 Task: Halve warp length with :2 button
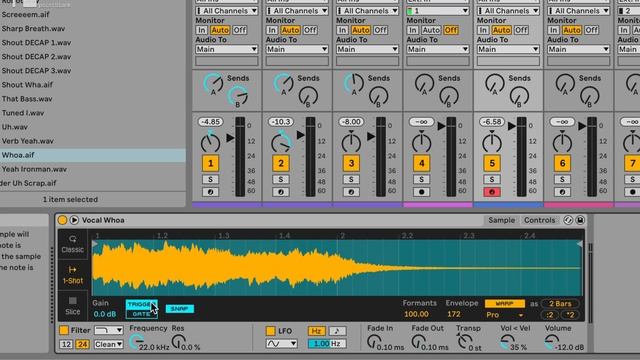coord(550,315)
